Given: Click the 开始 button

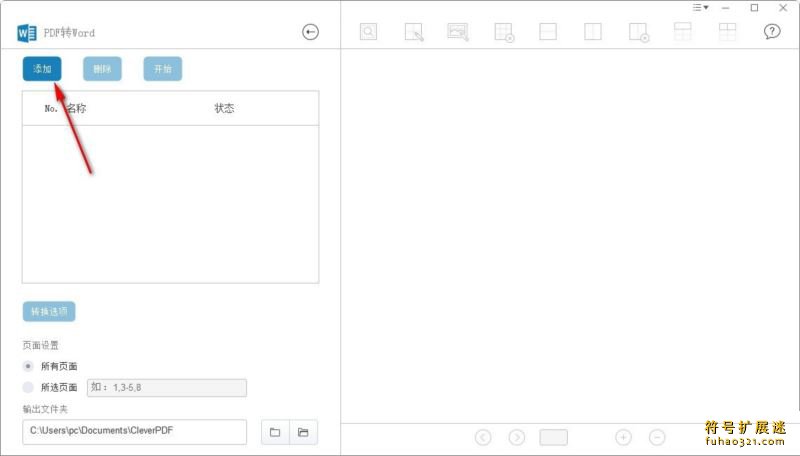Looking at the screenshot, I should (x=163, y=69).
